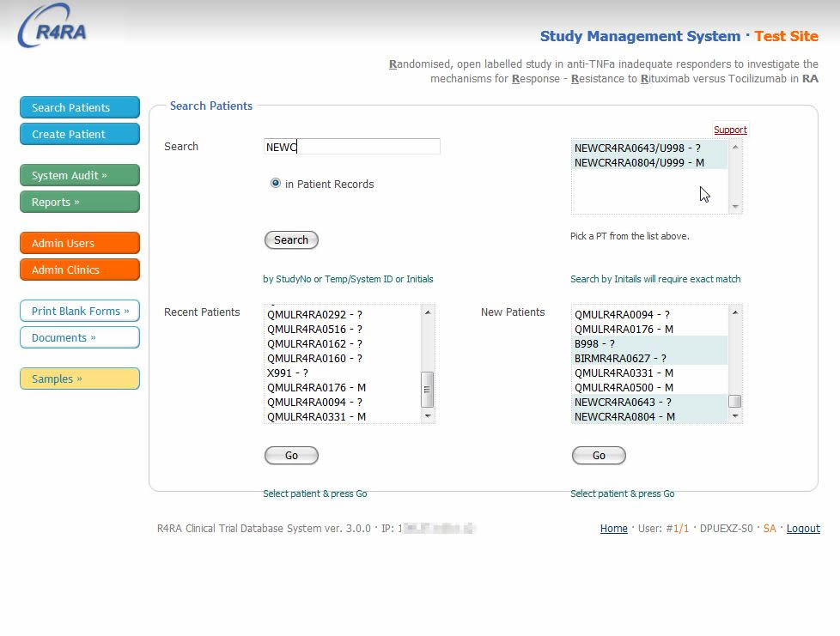Click the R4RA logo
The image size is (840, 636).
pos(52,27)
